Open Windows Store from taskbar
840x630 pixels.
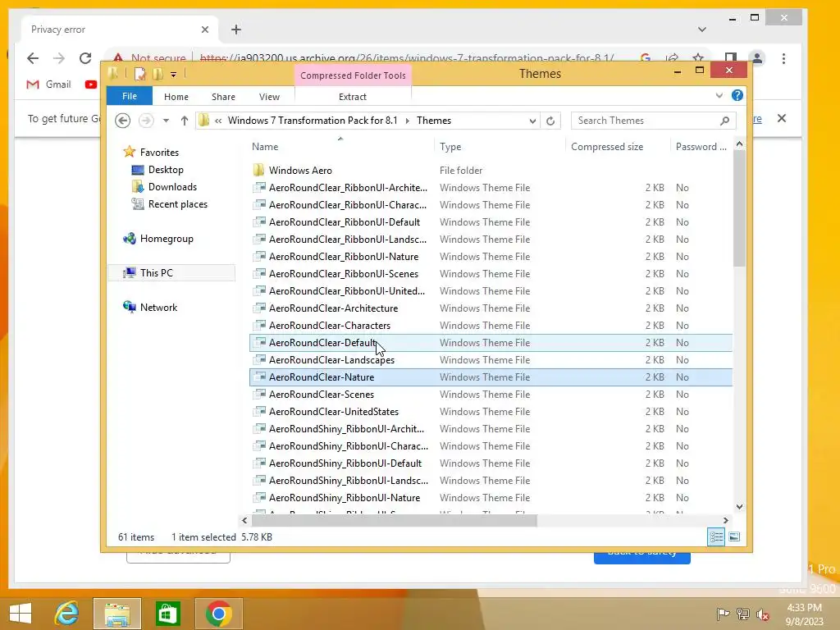167,614
